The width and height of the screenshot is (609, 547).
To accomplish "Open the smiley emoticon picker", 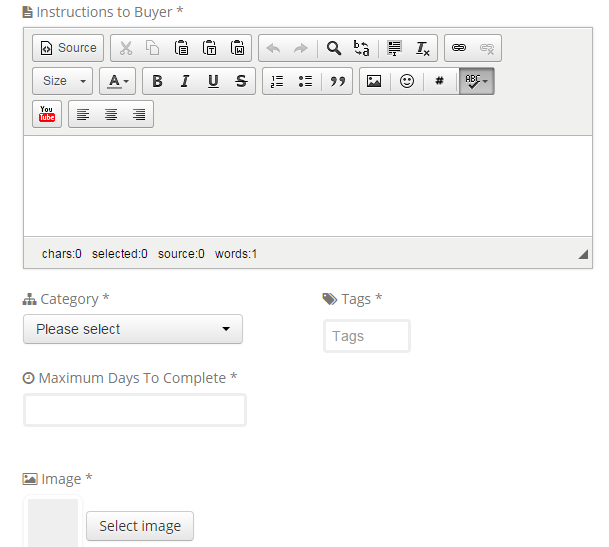I will point(407,81).
